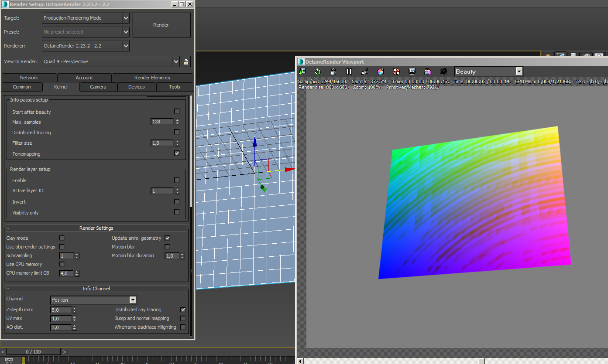This screenshot has height=364, width=608.
Task: Select the auto focus picker (AF) tool
Action: click(365, 71)
